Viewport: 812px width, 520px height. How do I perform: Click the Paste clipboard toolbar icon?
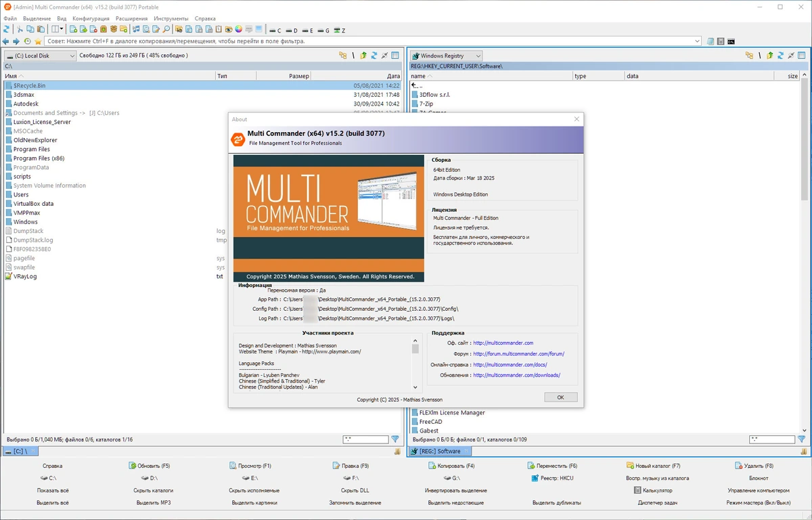tap(41, 29)
